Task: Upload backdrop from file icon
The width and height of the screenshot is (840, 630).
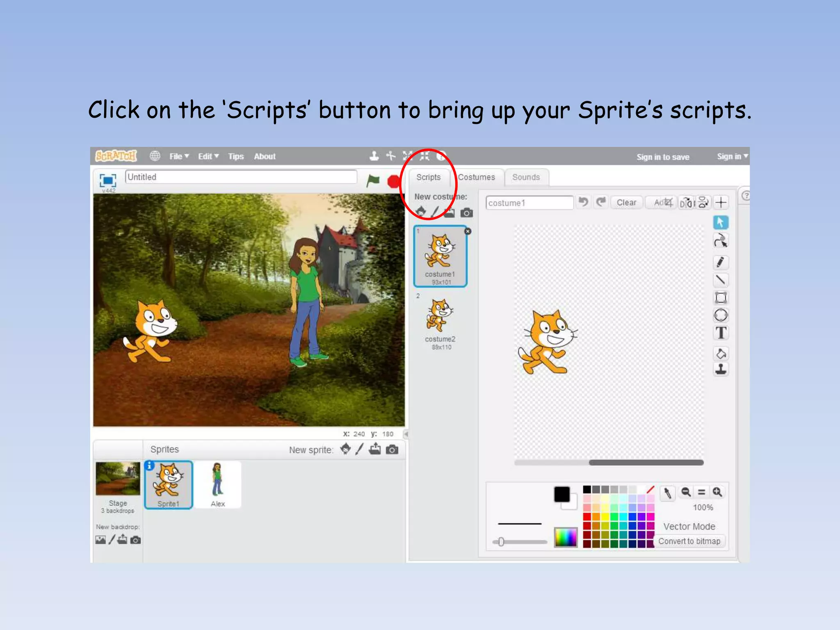Action: (x=122, y=539)
